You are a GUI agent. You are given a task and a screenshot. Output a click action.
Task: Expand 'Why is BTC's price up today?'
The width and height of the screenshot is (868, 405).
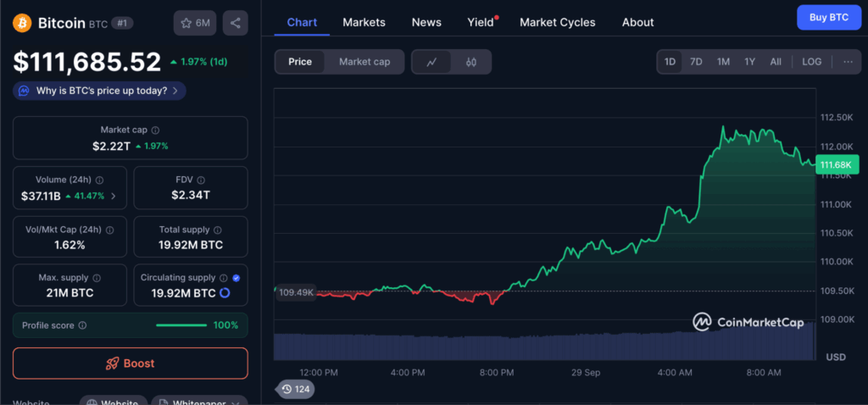99,91
